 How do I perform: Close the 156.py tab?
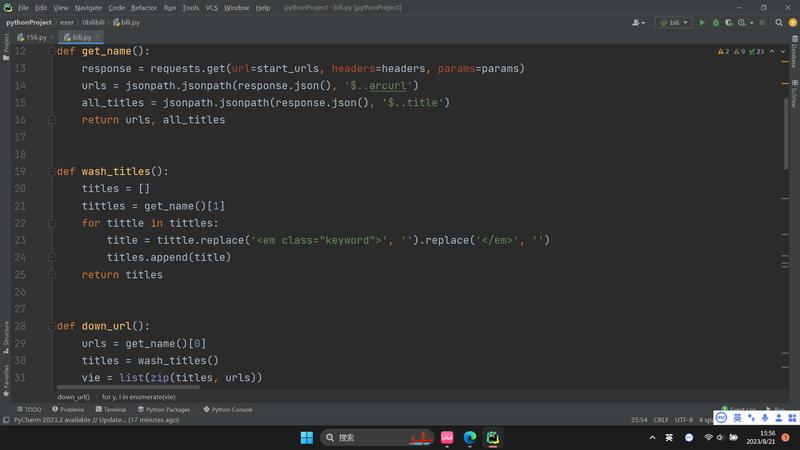(x=53, y=37)
